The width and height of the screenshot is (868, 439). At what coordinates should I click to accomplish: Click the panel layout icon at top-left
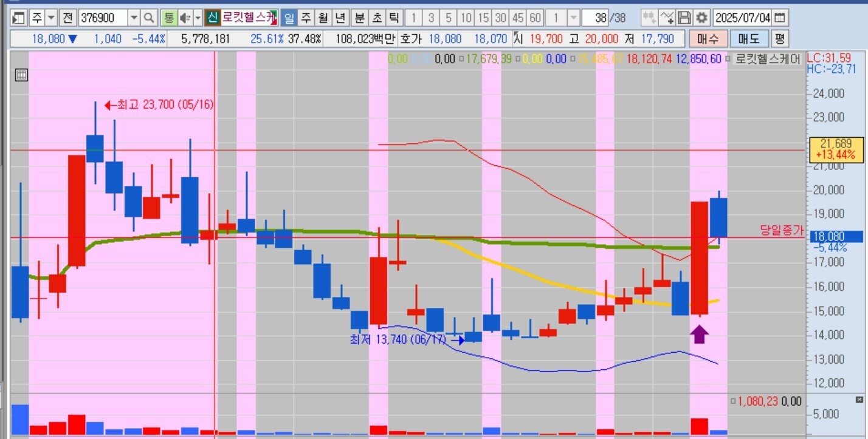[19, 18]
